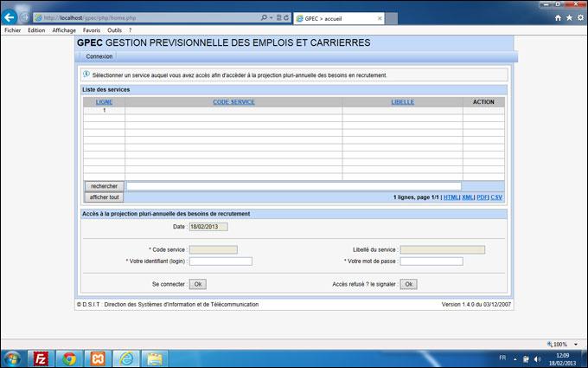Show hidden system tray icons
Screen dimensions: 588x368
click(515, 357)
